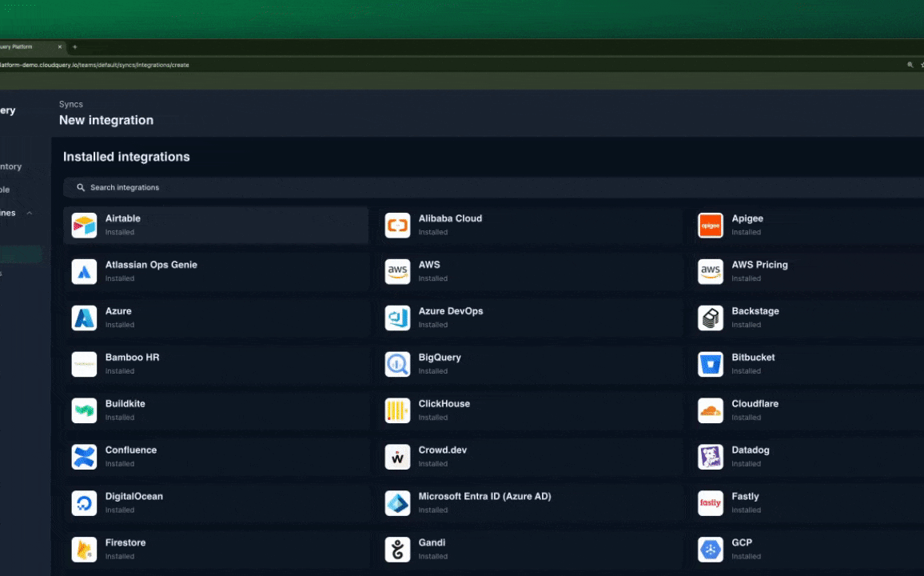Screen dimensions: 924x576
Task: Switch to the CloudQuery Platform browser tab
Action: click(x=24, y=47)
